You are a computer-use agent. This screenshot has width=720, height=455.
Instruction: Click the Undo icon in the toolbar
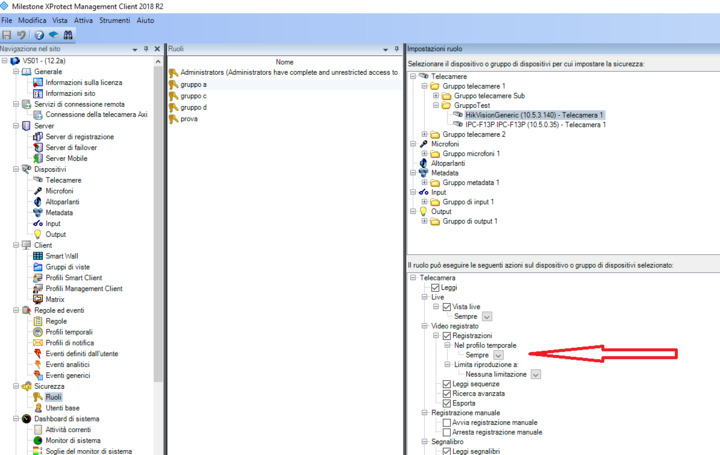pyautogui.click(x=21, y=35)
